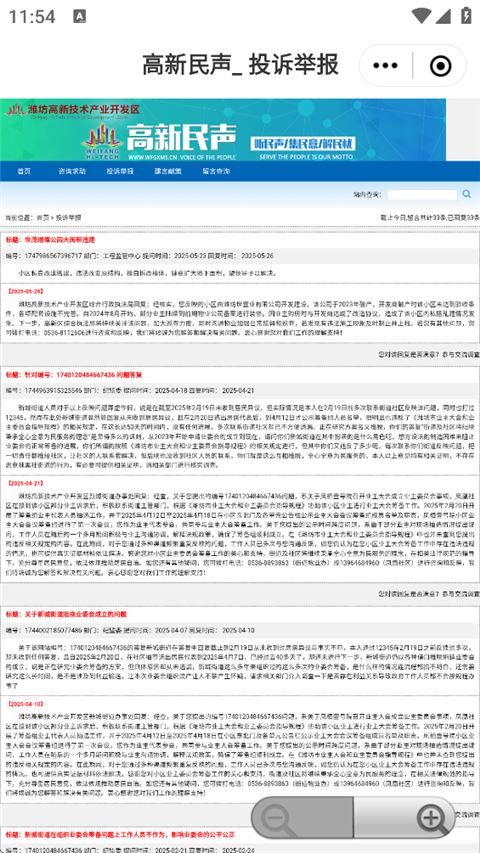Tap the battery icon in the status bar
Viewport: 480px width, 853px height.
466,16
